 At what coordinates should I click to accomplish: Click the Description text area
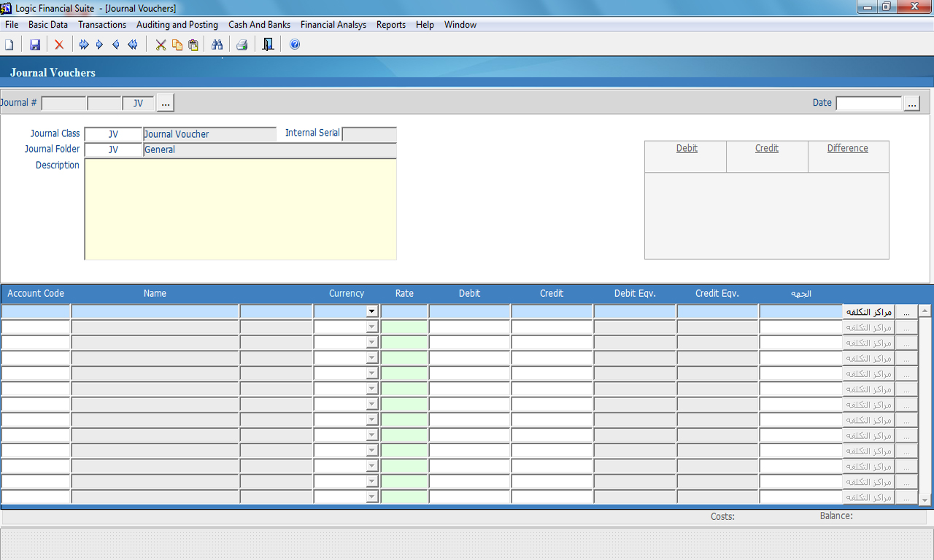(x=241, y=209)
